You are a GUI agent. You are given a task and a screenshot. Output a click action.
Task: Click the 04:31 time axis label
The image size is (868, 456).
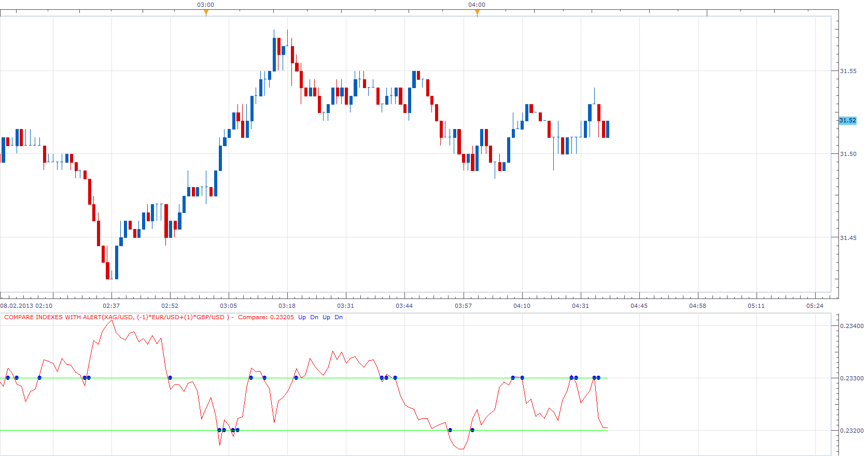pos(581,306)
